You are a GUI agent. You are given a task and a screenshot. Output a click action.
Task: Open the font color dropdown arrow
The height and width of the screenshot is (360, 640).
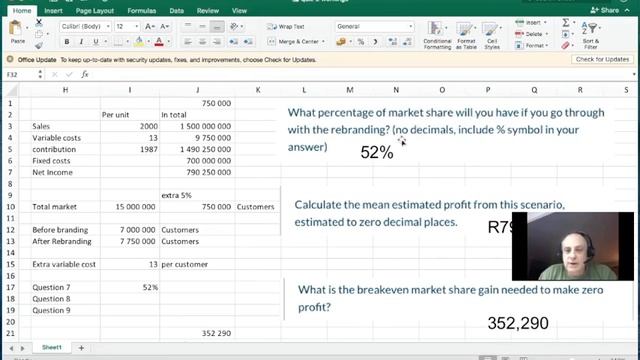pos(169,42)
